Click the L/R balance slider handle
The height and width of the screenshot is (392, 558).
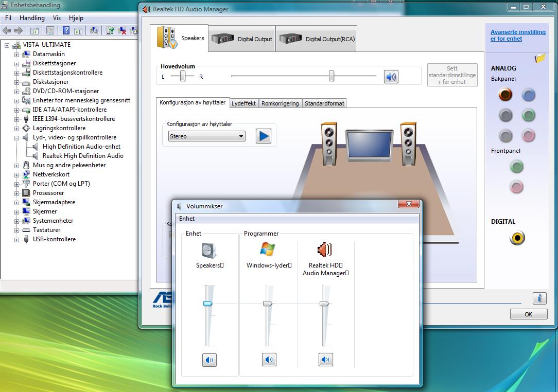183,76
